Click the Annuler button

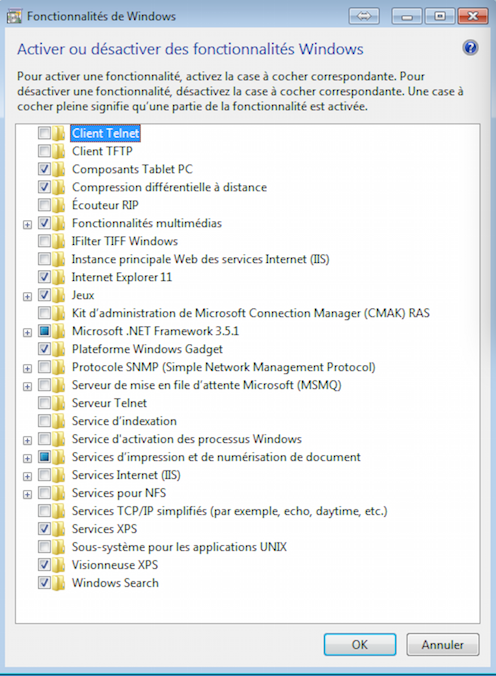(443, 645)
